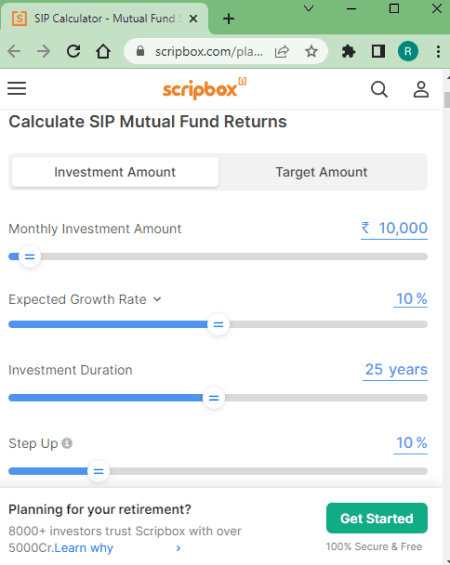This screenshot has width=450, height=565.
Task: Toggle the browser side panel
Action: pos(378,52)
